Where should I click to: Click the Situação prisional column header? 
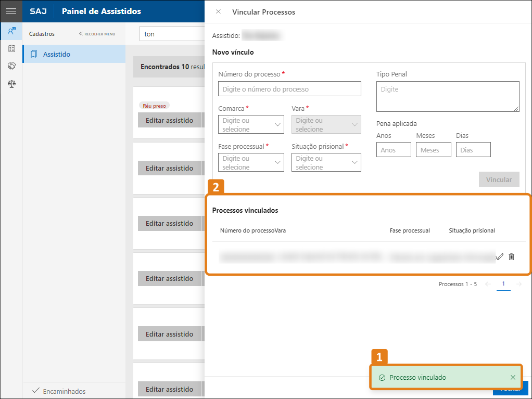(472, 230)
